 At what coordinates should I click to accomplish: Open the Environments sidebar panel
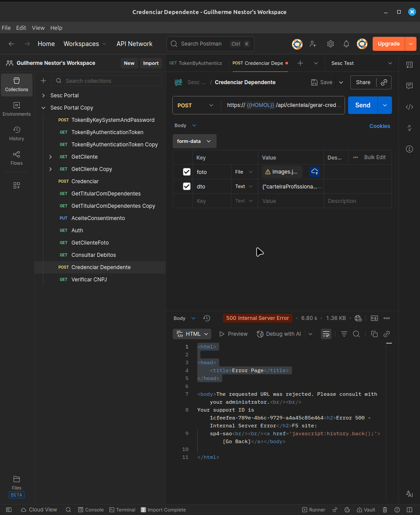(x=17, y=109)
